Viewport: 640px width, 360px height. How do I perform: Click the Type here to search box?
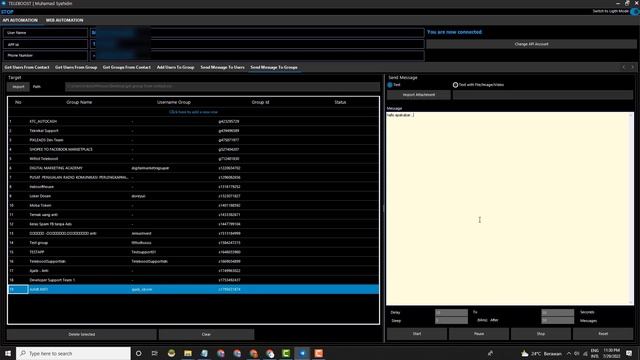click(x=73, y=353)
